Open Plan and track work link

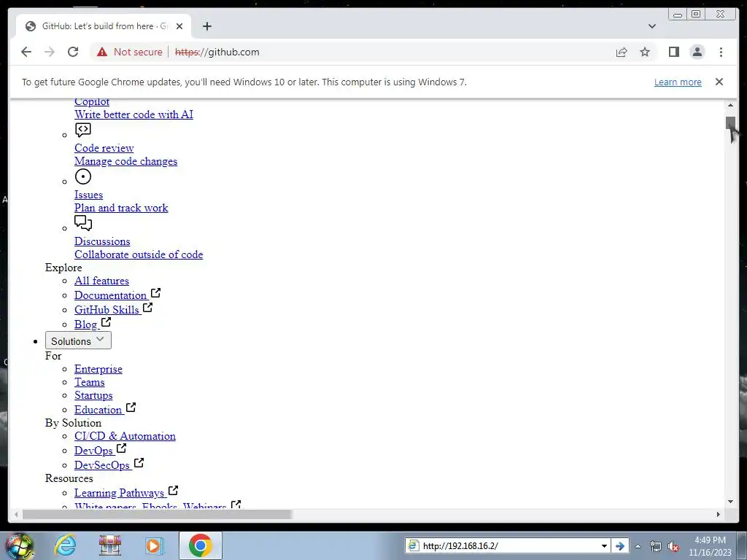pos(121,208)
